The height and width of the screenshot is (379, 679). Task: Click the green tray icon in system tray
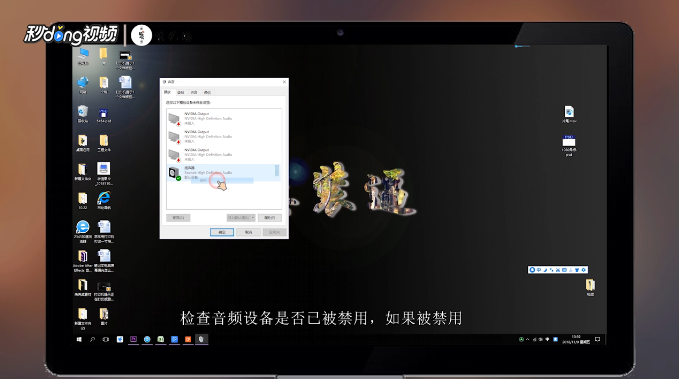coord(521,340)
